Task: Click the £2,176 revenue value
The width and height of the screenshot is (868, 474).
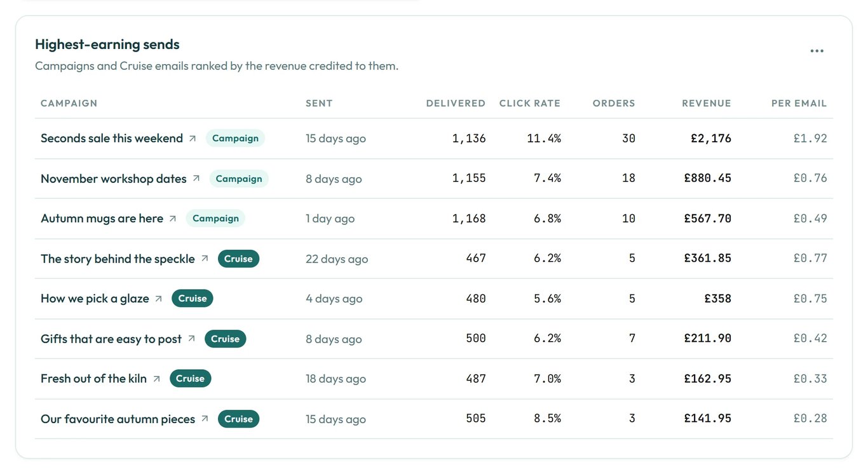Action: 711,139
